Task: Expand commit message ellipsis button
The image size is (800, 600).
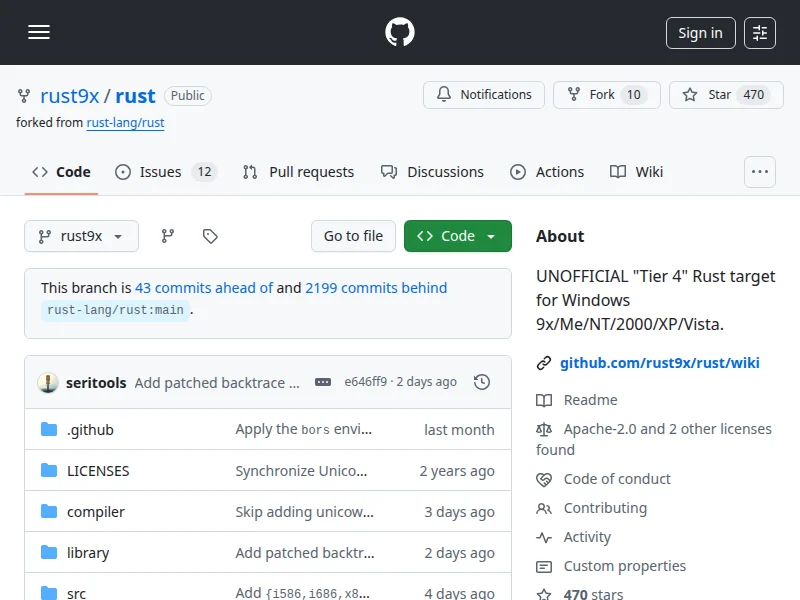Action: coord(323,382)
